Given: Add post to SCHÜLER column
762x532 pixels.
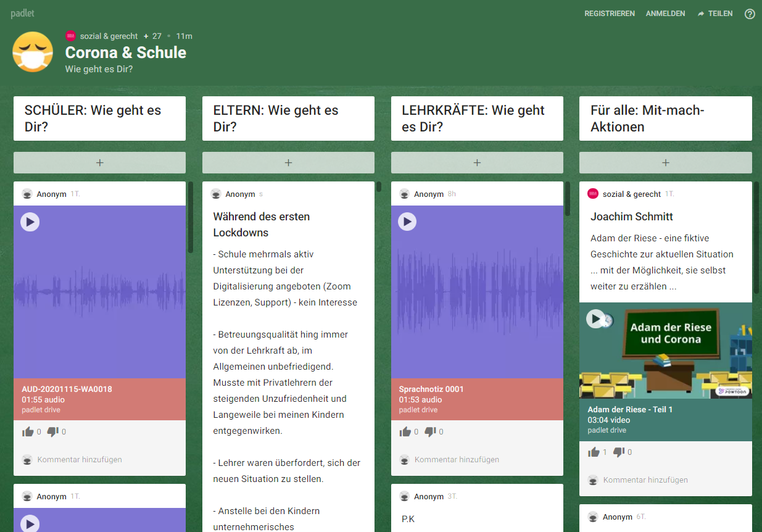Looking at the screenshot, I should click(99, 163).
